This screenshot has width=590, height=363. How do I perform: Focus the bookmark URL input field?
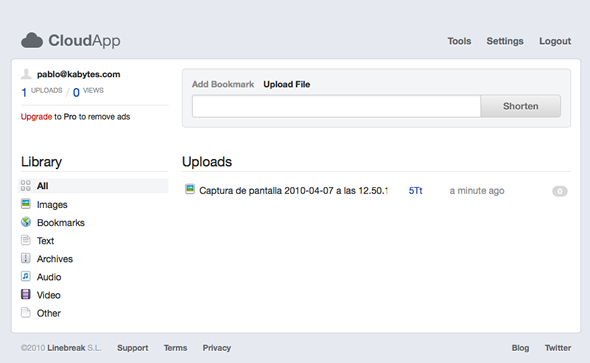click(336, 106)
